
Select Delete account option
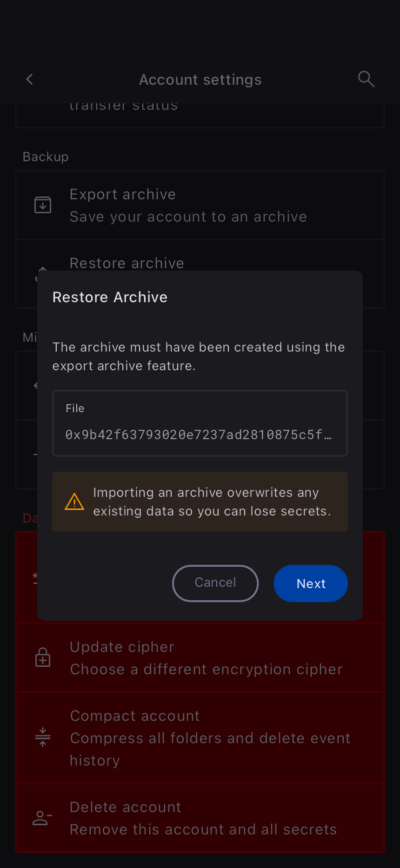pos(200,818)
